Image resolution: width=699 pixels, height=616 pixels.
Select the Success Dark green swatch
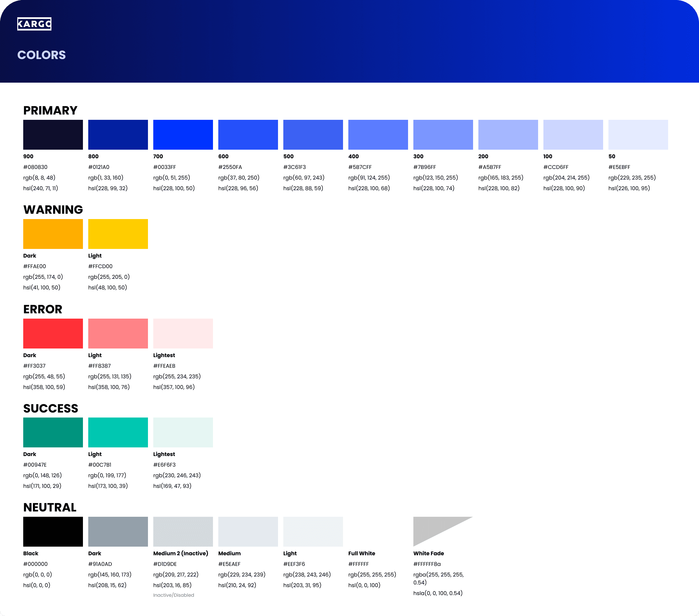[x=53, y=432]
